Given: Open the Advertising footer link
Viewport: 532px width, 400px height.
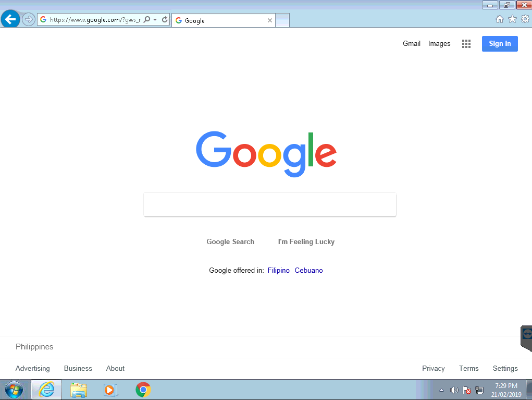Looking at the screenshot, I should [33, 368].
